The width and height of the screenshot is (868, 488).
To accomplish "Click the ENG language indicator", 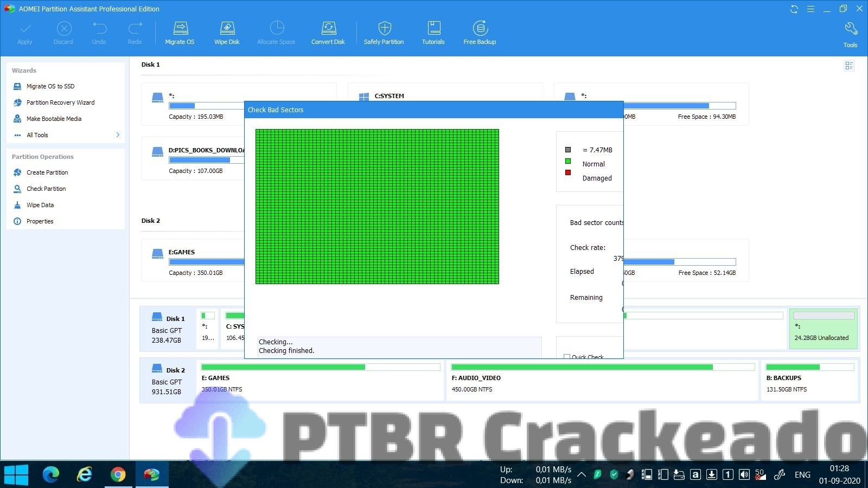I will (x=802, y=475).
